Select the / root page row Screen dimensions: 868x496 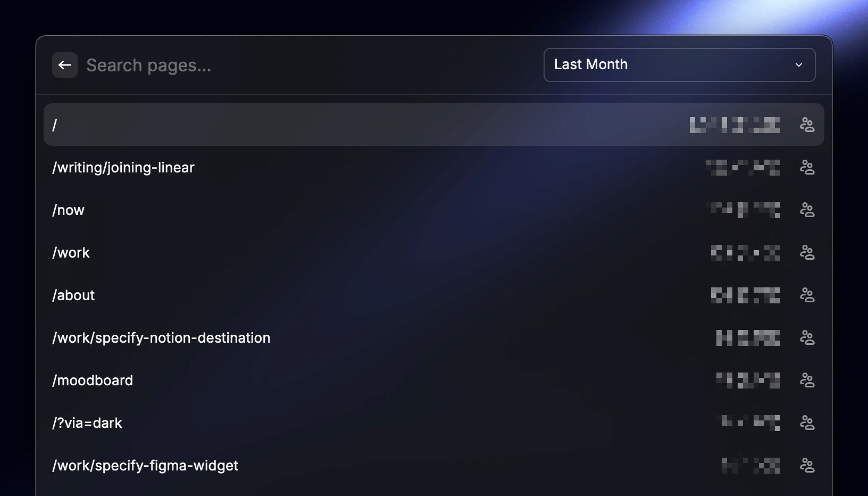433,125
